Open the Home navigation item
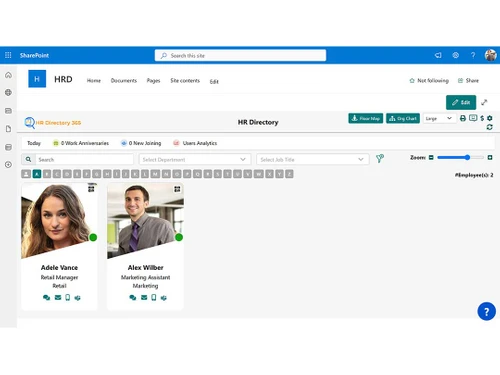 (x=94, y=80)
